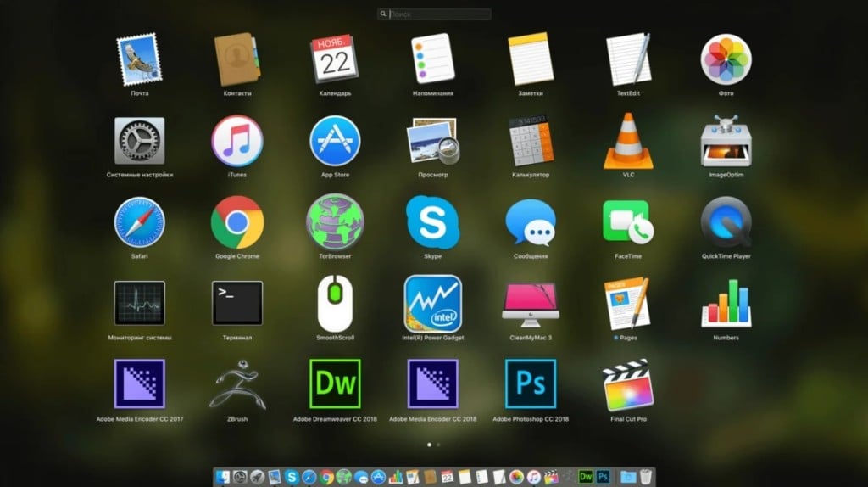
Task: Open SmoothScroll
Action: tap(335, 303)
